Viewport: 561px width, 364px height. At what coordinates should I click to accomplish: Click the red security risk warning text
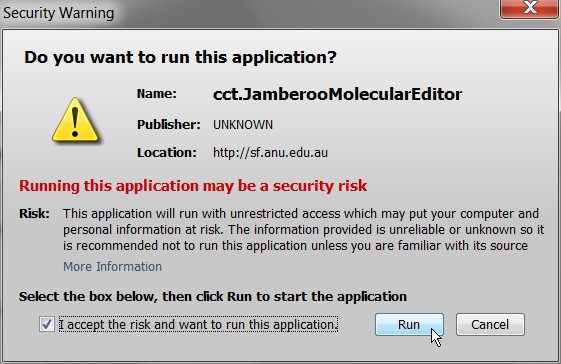tap(193, 186)
